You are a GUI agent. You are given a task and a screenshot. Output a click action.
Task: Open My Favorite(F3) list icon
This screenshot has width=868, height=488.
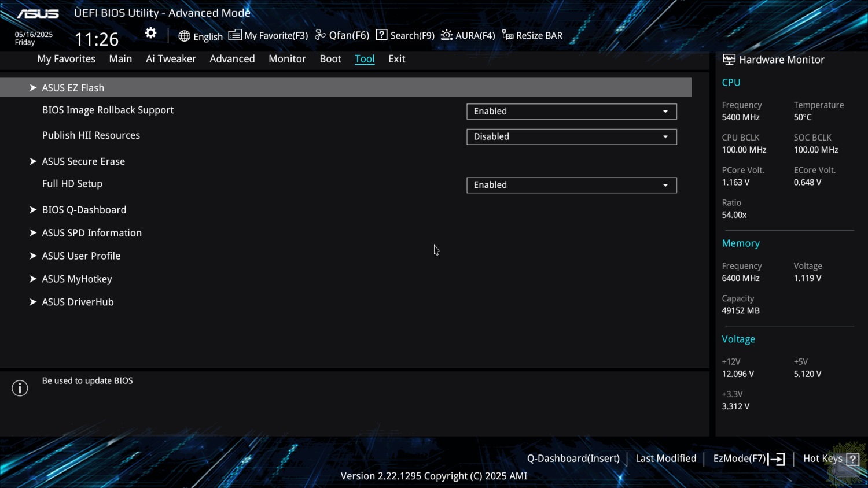[x=234, y=35]
